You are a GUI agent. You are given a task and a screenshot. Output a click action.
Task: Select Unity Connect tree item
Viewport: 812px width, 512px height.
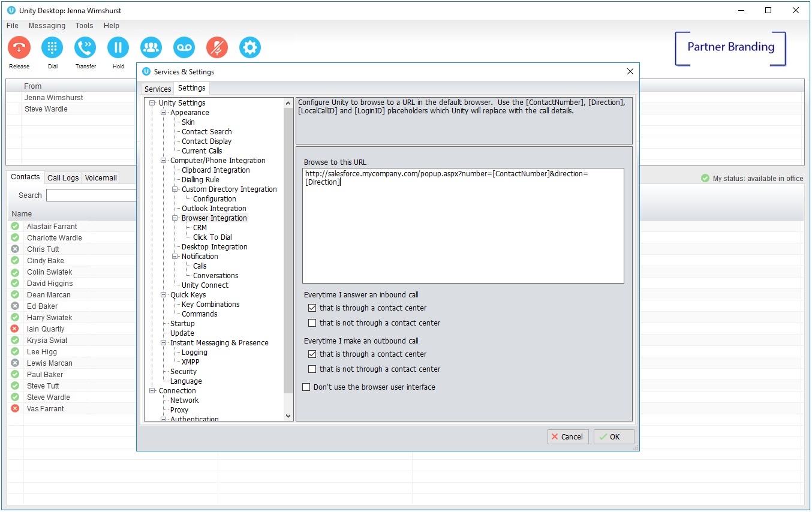pos(205,285)
